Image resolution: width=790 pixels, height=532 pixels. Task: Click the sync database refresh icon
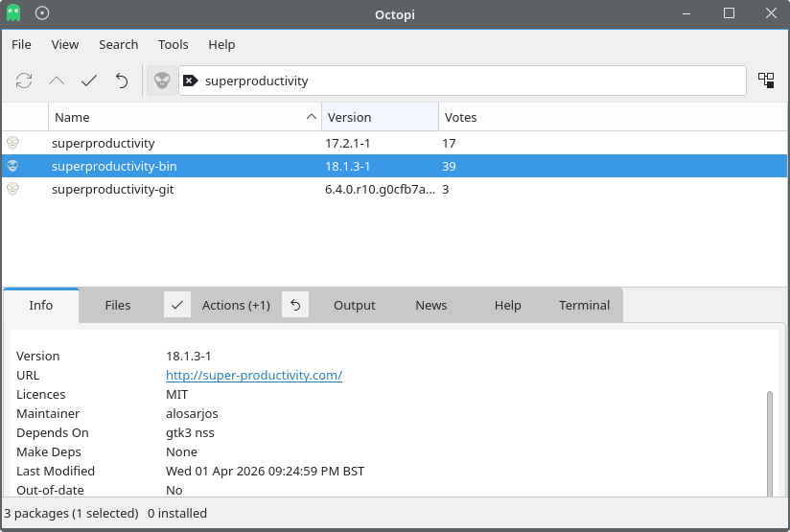(24, 81)
